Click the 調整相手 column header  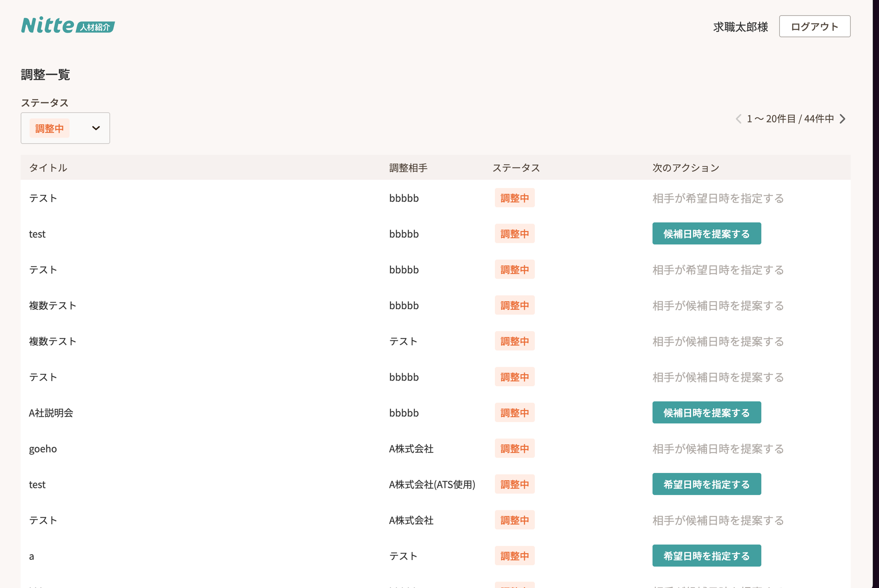[408, 168]
